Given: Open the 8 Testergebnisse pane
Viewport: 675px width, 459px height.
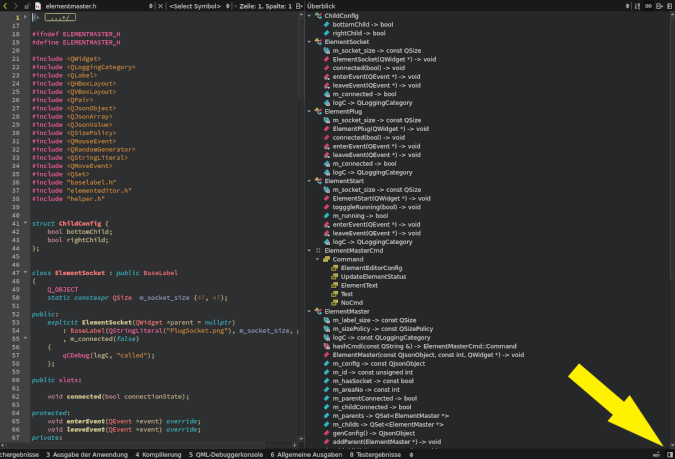Looking at the screenshot, I should [x=376, y=454].
